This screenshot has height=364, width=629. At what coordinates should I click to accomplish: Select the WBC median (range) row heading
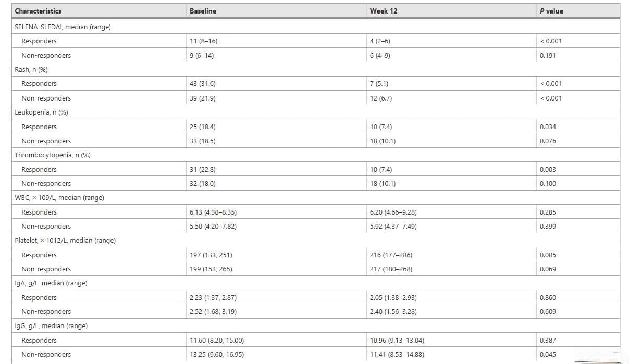(59, 198)
